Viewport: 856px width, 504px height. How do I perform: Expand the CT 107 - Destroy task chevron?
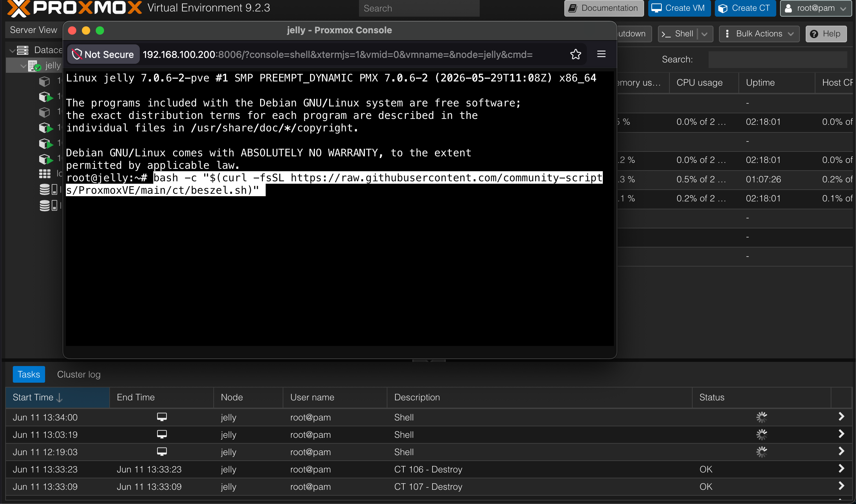tap(841, 486)
